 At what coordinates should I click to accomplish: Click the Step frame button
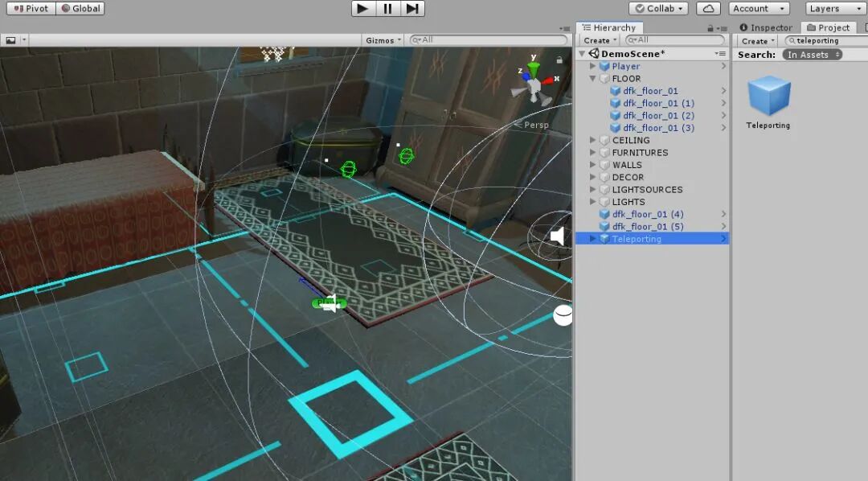tap(412, 8)
